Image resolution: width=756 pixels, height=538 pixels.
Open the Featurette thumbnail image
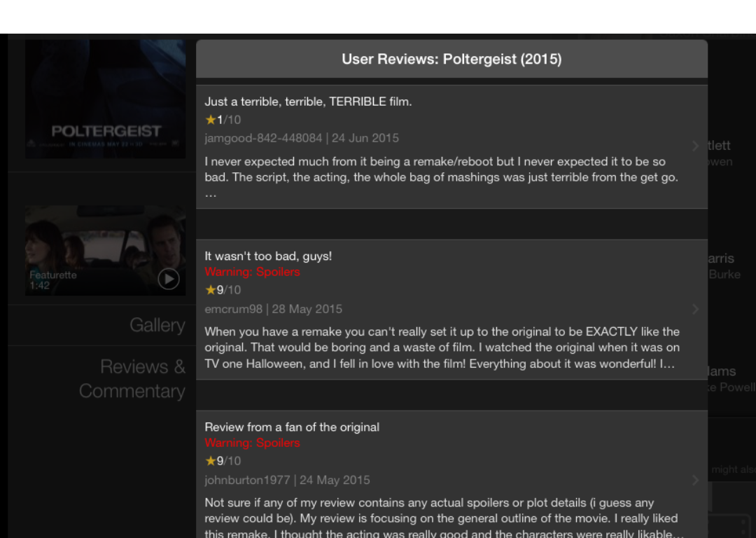point(105,250)
